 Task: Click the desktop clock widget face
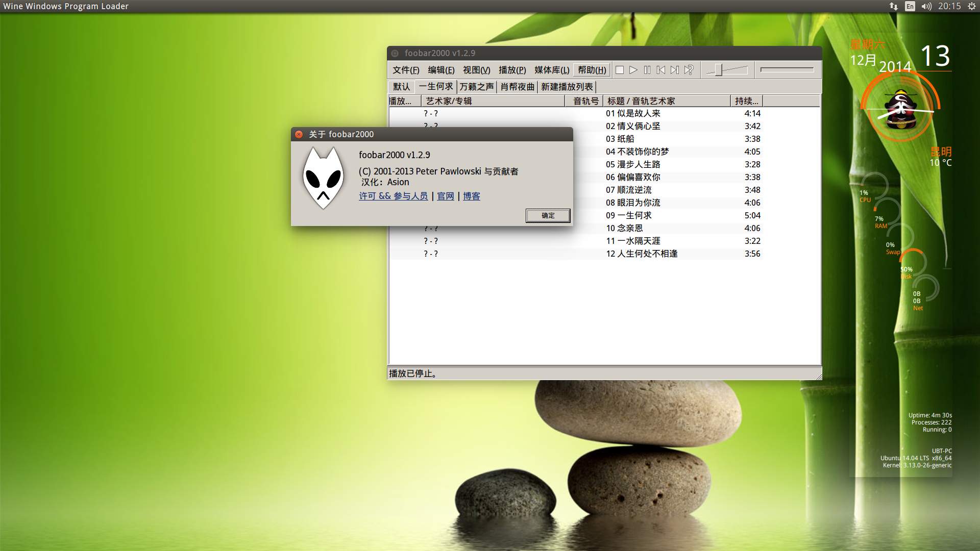(900, 108)
